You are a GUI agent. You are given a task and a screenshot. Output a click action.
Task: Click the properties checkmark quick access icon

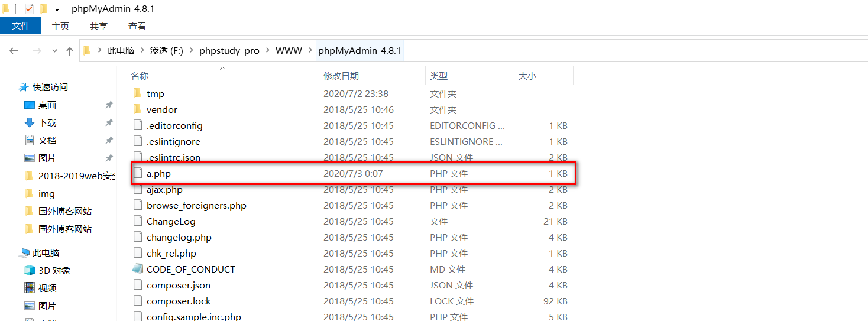coord(28,9)
